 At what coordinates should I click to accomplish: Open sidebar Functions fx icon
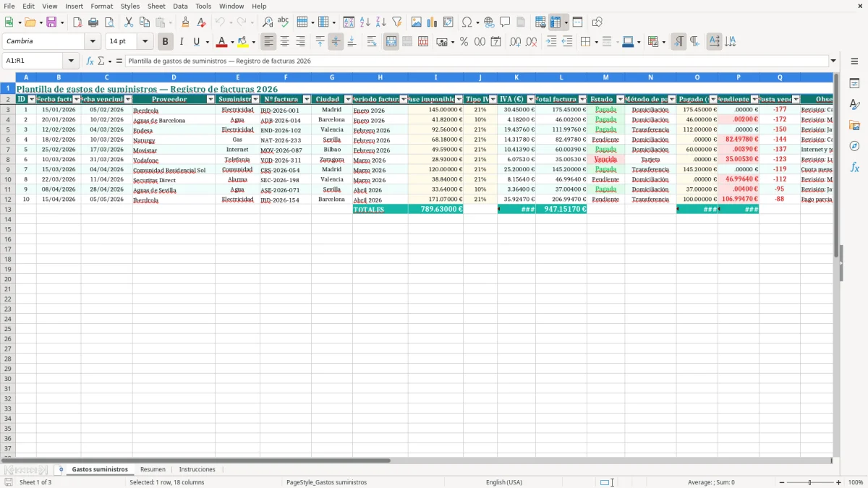pyautogui.click(x=854, y=167)
